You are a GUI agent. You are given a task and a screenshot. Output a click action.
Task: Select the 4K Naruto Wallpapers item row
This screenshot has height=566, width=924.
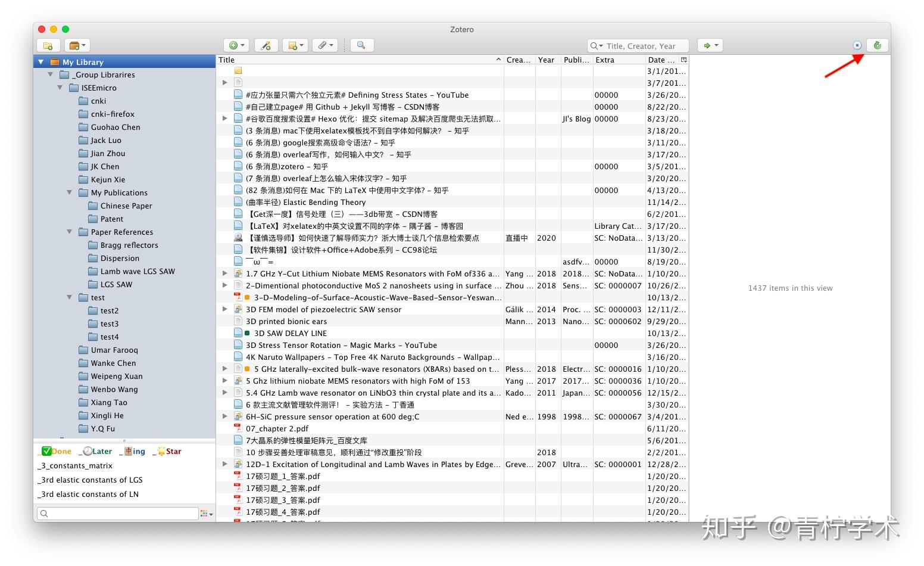(x=452, y=357)
